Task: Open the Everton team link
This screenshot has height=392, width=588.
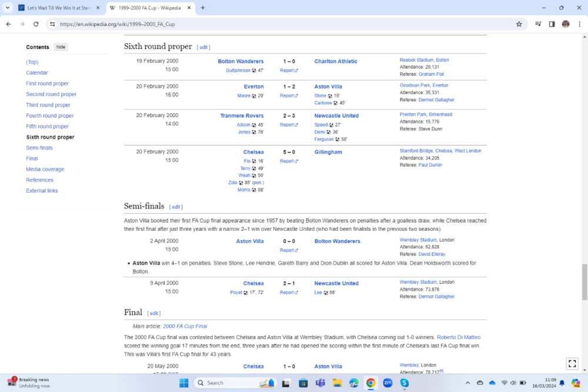Action: point(253,87)
